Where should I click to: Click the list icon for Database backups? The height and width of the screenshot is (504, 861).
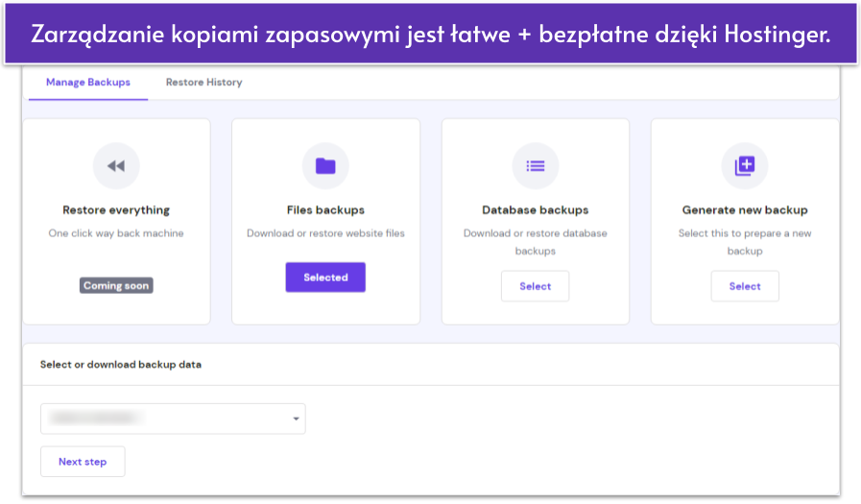pyautogui.click(x=535, y=166)
